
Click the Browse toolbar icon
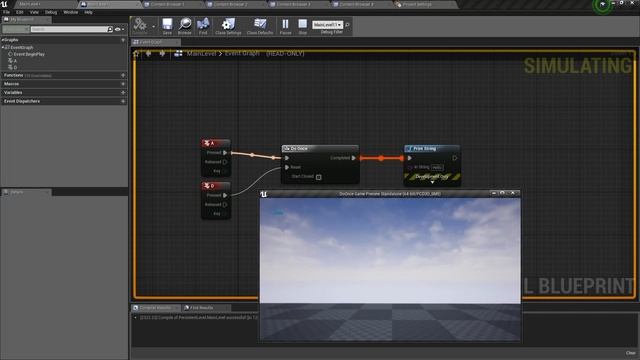pyautogui.click(x=184, y=26)
